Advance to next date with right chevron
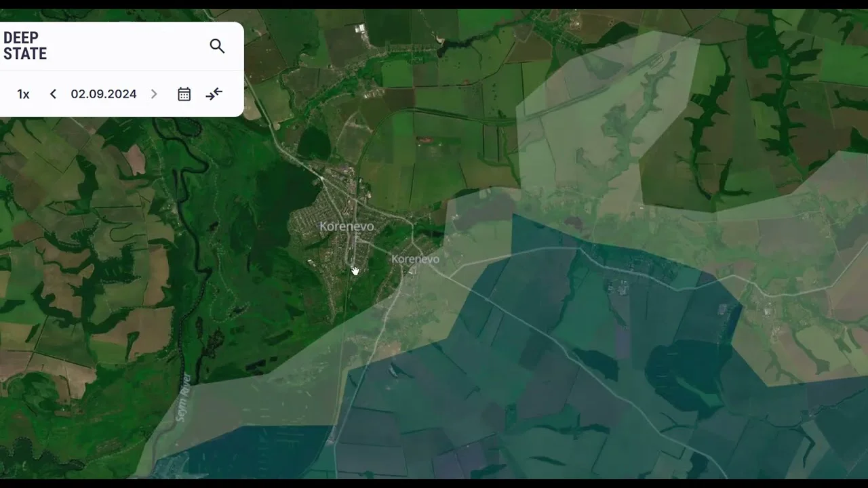Viewport: 868px width, 488px height. (154, 94)
